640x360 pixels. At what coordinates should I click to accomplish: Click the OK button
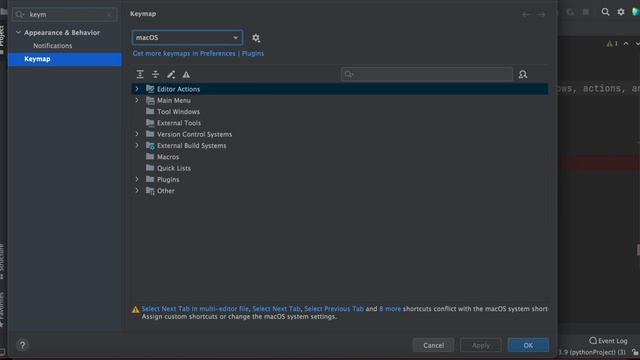point(528,345)
